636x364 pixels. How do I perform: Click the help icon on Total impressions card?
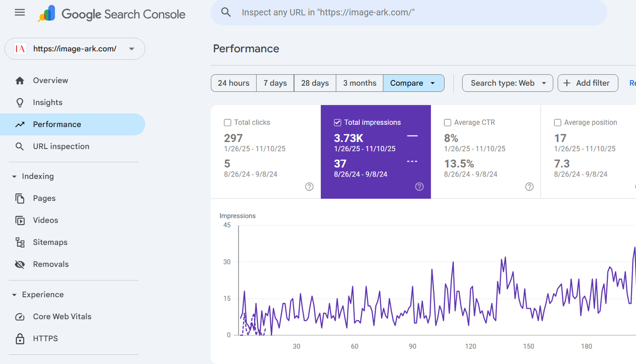point(419,187)
